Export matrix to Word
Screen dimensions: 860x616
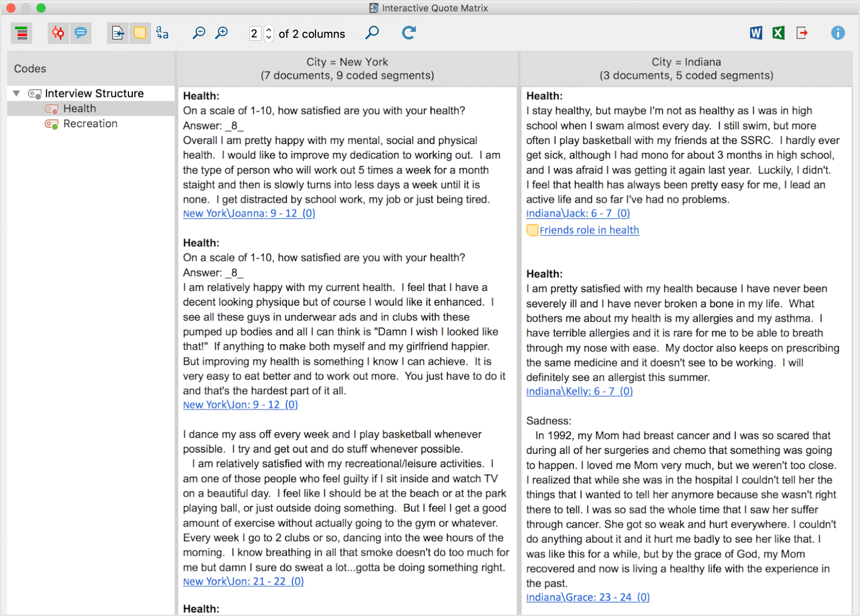pos(756,33)
